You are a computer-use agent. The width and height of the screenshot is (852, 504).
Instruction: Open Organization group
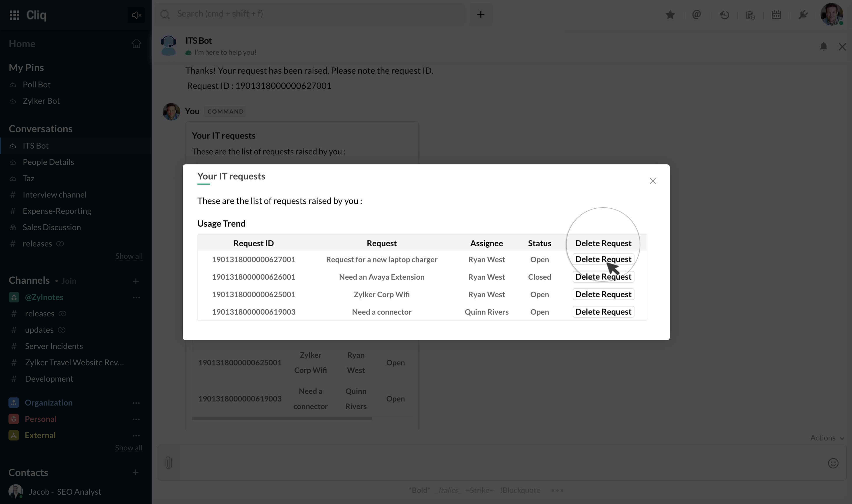click(48, 402)
